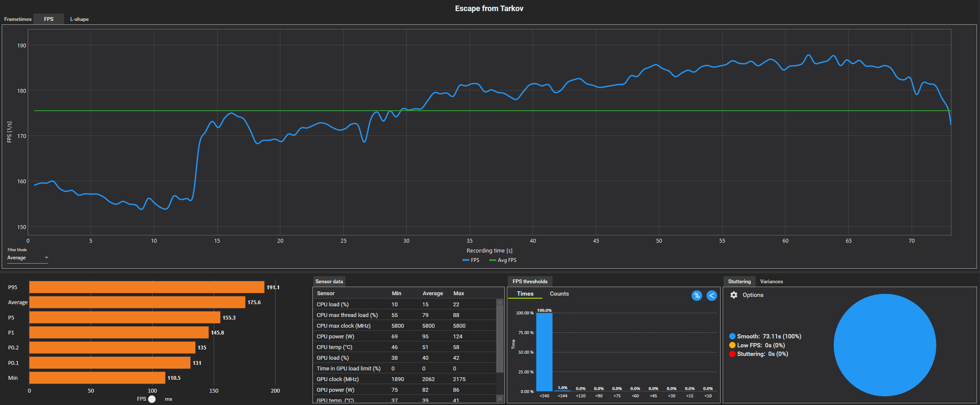Viewport: 980px width, 405px height.
Task: Click the P0.2 orange bar
Action: point(112,347)
